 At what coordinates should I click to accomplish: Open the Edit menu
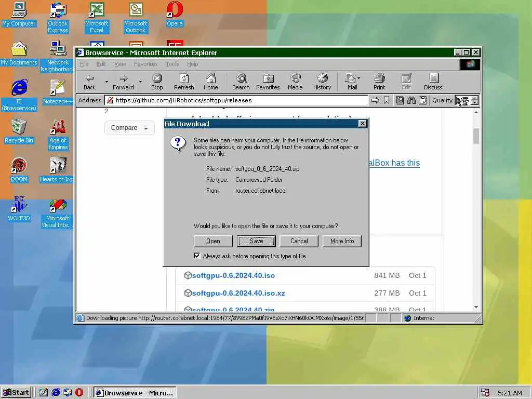pyautogui.click(x=101, y=64)
